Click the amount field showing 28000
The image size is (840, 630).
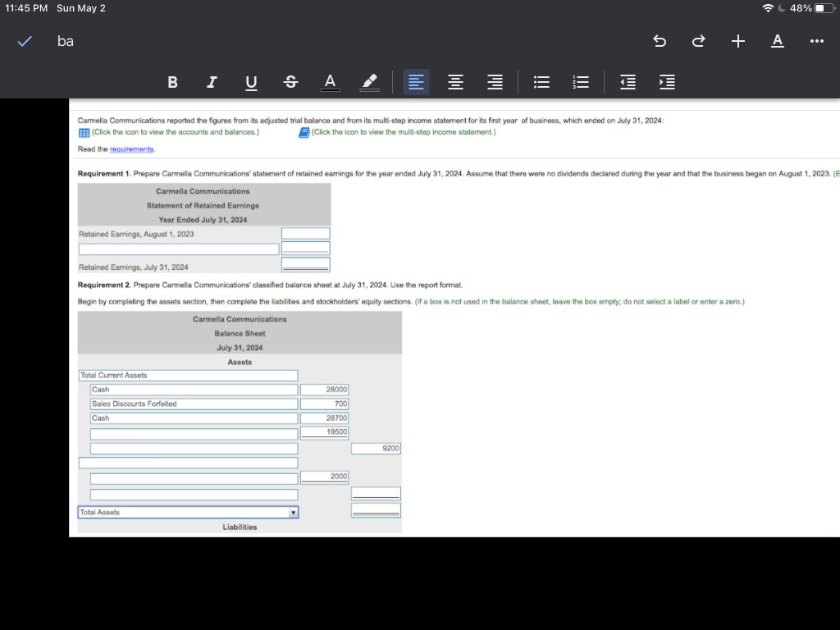click(325, 390)
